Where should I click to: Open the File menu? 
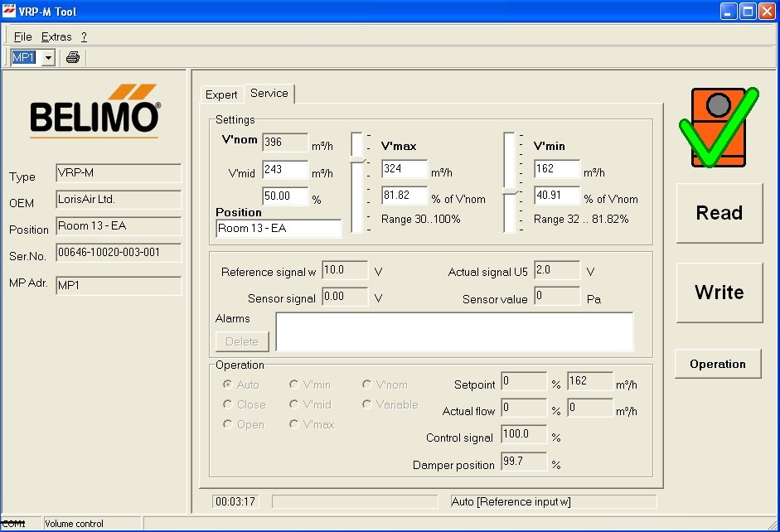pos(22,36)
